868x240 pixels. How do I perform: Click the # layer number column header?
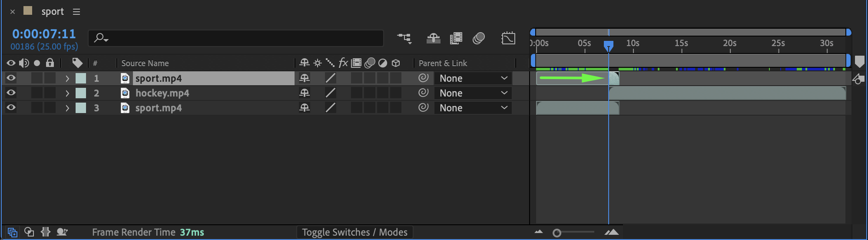(x=95, y=63)
